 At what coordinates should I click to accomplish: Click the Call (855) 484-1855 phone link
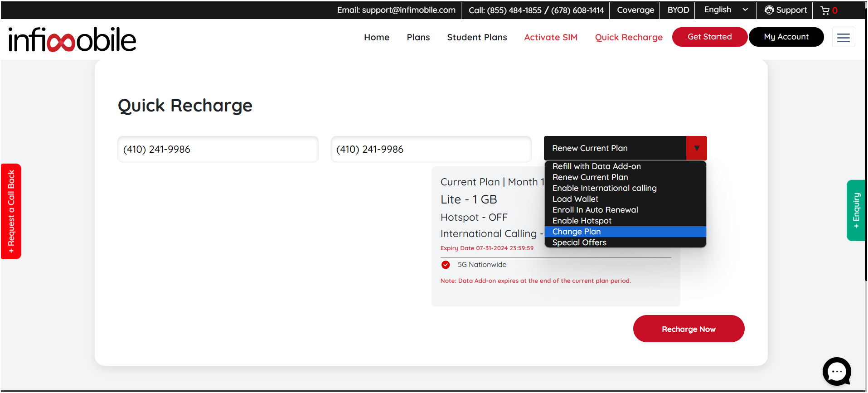coord(514,10)
